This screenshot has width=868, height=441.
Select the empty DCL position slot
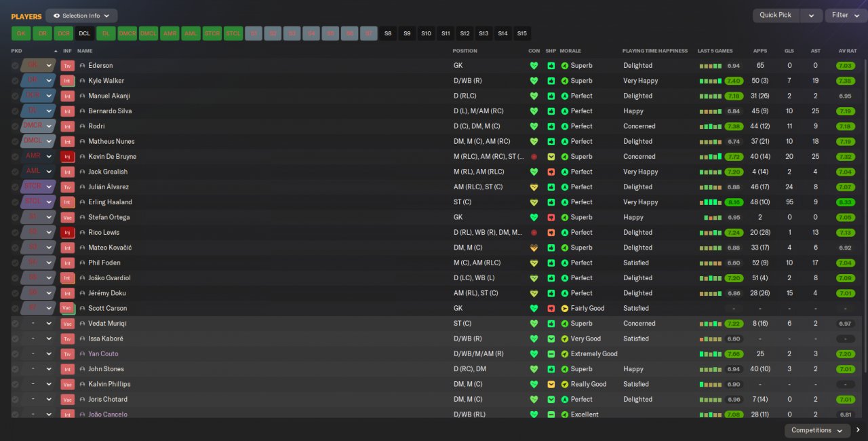(84, 33)
